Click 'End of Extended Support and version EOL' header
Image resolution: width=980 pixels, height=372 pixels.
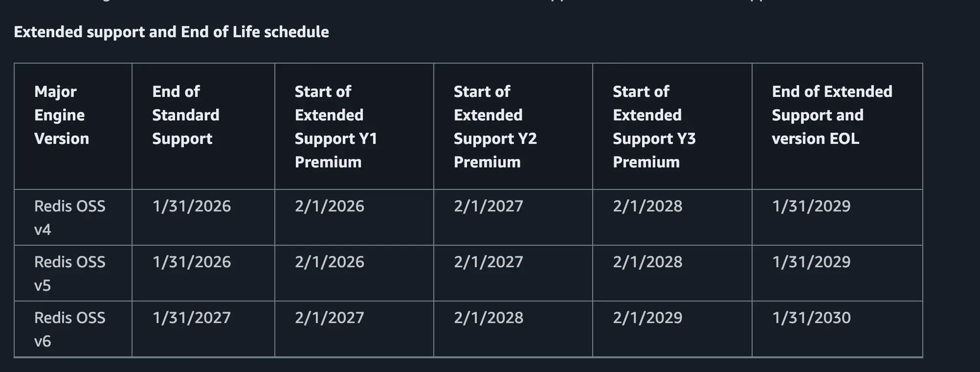pyautogui.click(x=832, y=115)
